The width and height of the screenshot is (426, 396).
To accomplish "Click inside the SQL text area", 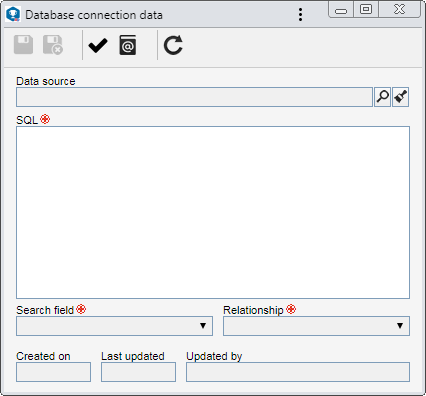I will point(213,212).
